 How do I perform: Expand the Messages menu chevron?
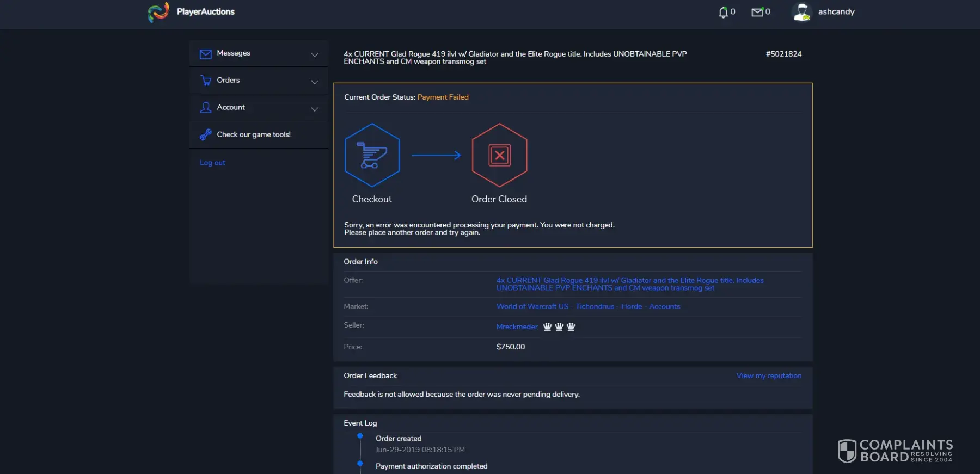(315, 55)
